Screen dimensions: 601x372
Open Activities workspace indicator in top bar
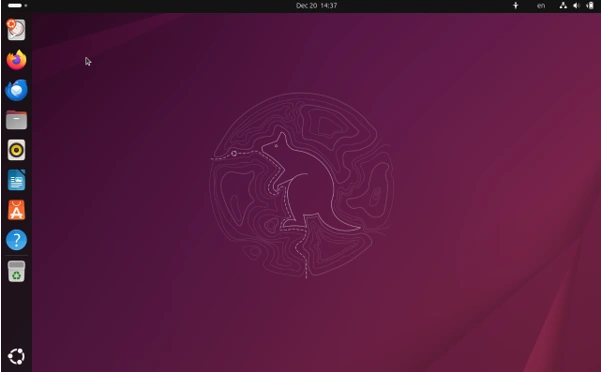pos(17,5)
